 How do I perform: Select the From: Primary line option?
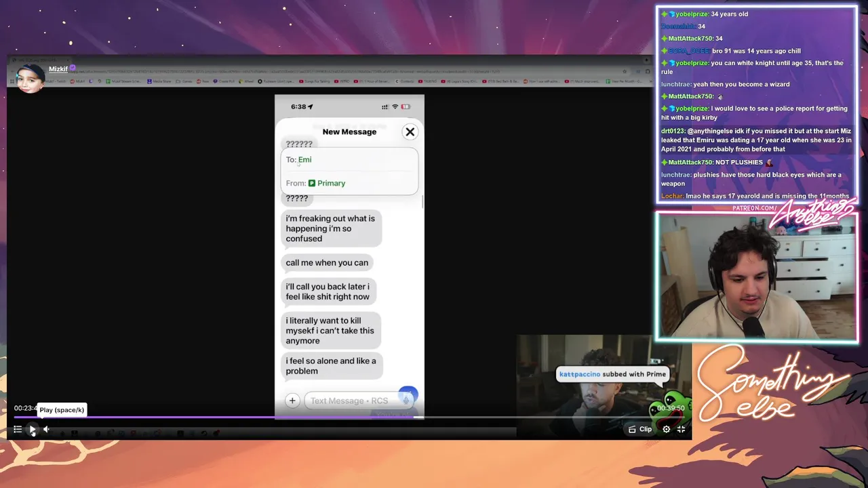point(349,183)
